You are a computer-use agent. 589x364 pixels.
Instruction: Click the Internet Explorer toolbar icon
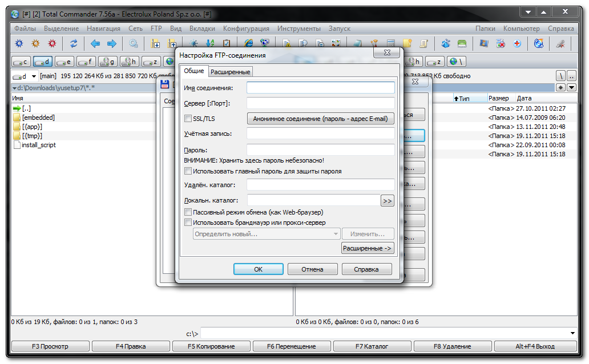(x=248, y=43)
